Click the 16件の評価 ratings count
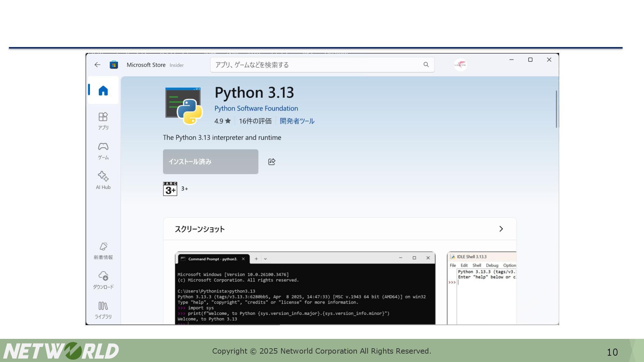 (255, 121)
